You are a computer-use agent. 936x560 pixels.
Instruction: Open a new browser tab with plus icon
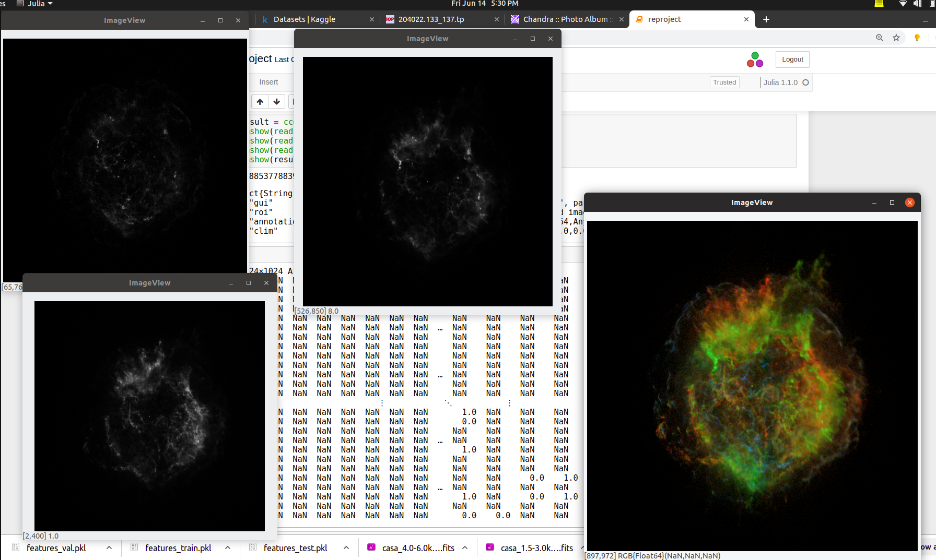click(766, 19)
